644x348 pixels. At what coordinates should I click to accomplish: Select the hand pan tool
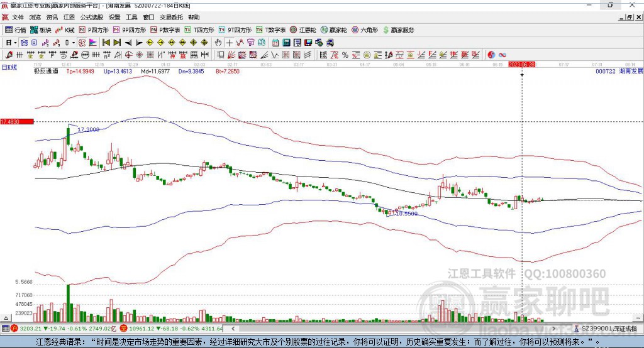pyautogui.click(x=218, y=43)
